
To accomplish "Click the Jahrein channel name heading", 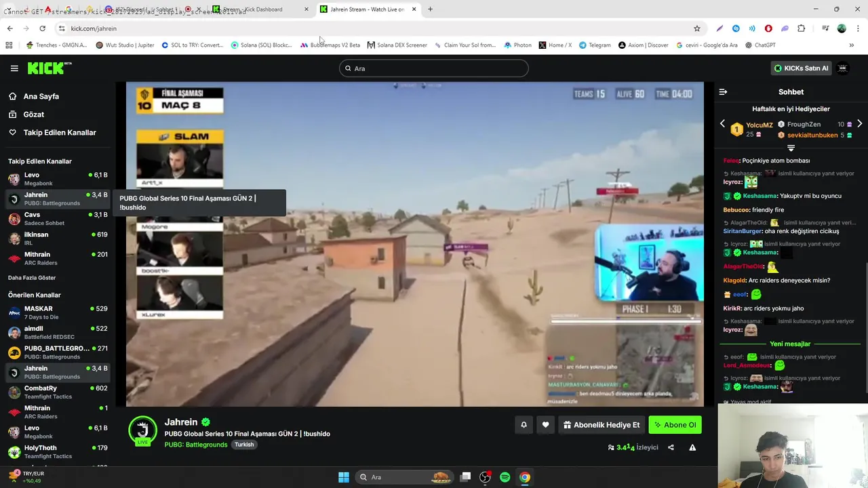I will 181,422.
